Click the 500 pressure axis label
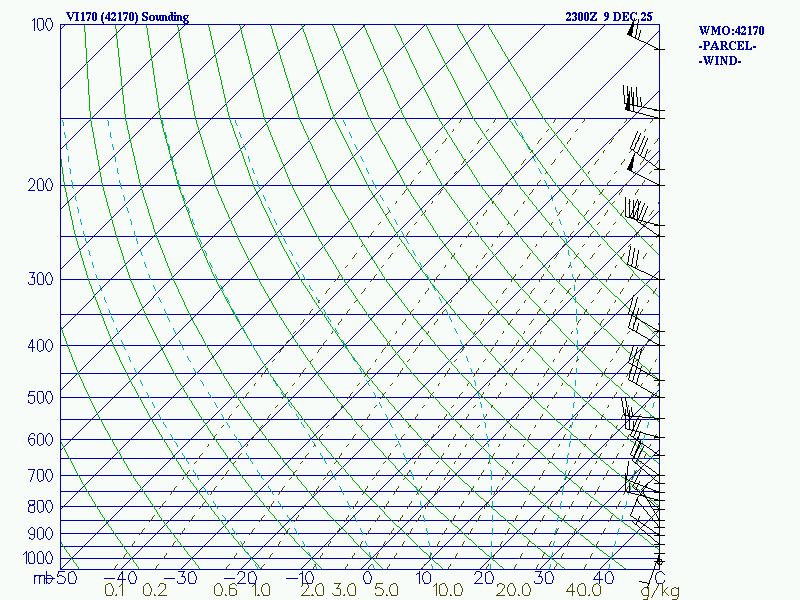Viewport: 800px width, 600px height. pos(41,397)
